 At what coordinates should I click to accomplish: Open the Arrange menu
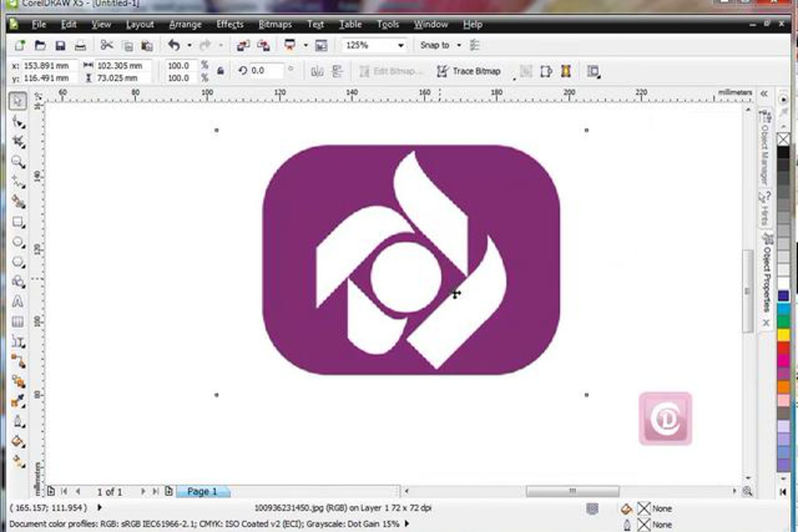pyautogui.click(x=185, y=25)
